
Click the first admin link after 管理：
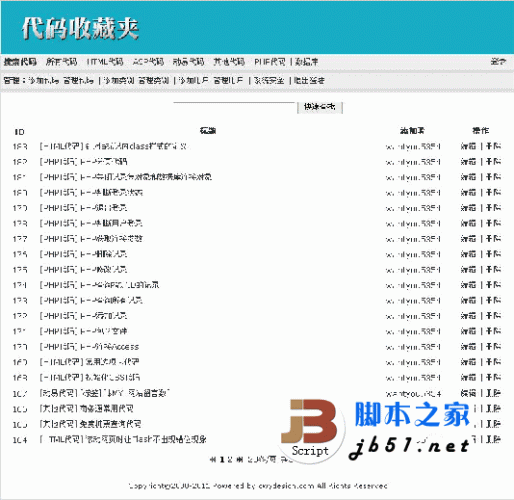(x=44, y=80)
